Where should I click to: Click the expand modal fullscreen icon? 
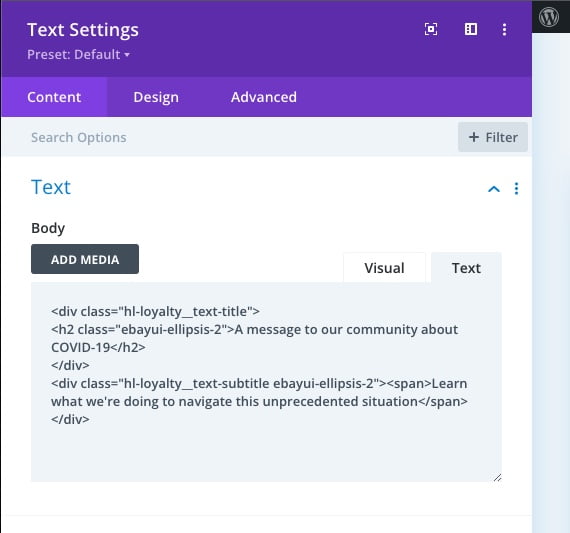click(x=431, y=29)
